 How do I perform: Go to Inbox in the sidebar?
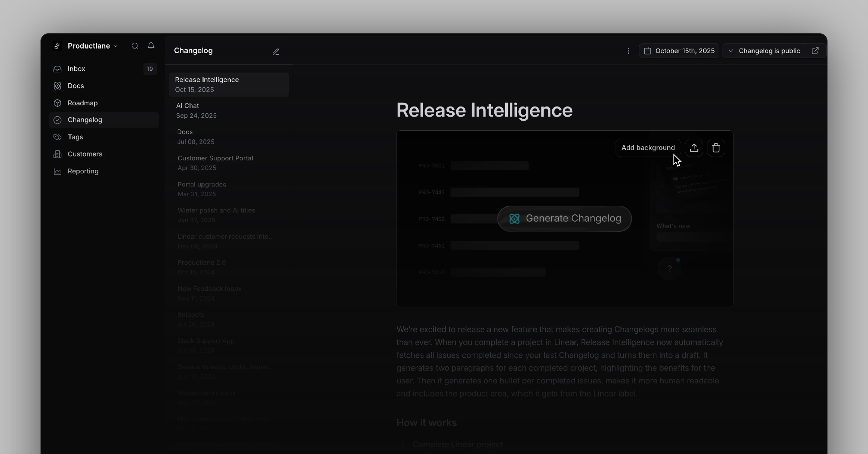[76, 69]
